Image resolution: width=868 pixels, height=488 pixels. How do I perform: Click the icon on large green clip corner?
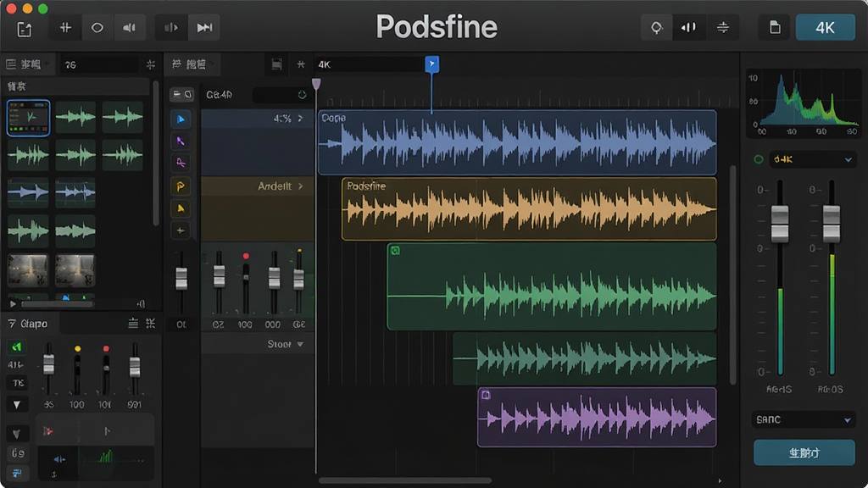click(395, 251)
